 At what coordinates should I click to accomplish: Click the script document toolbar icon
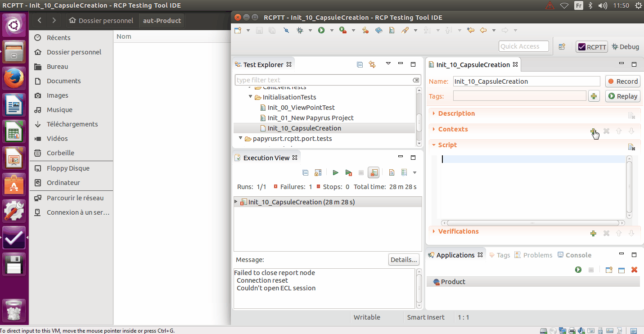tap(392, 31)
